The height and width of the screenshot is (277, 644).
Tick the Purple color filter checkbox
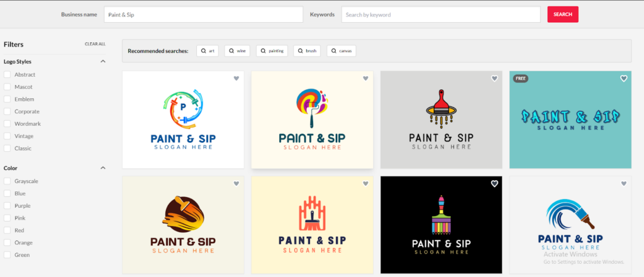(x=7, y=206)
